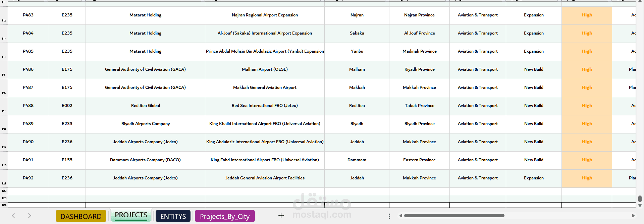Click Red Sea International FBO (Jetex) cell
The height and width of the screenshot is (224, 644).
(265, 106)
